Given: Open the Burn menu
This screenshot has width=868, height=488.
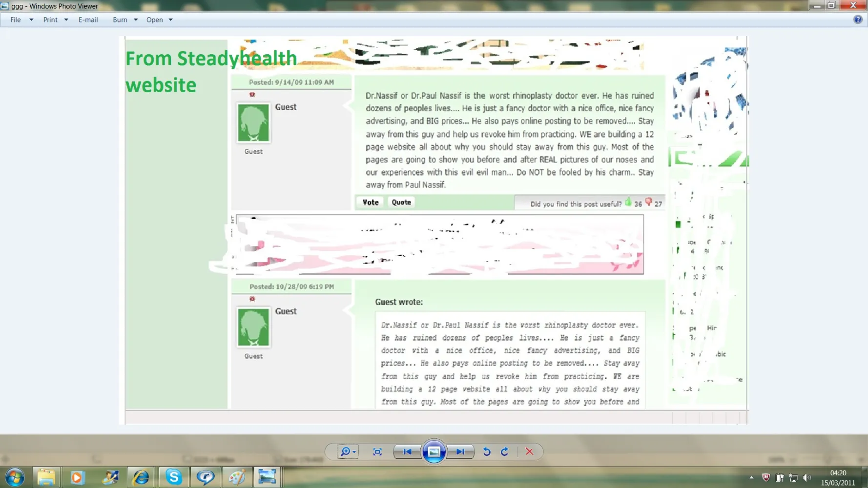Looking at the screenshot, I should point(120,20).
